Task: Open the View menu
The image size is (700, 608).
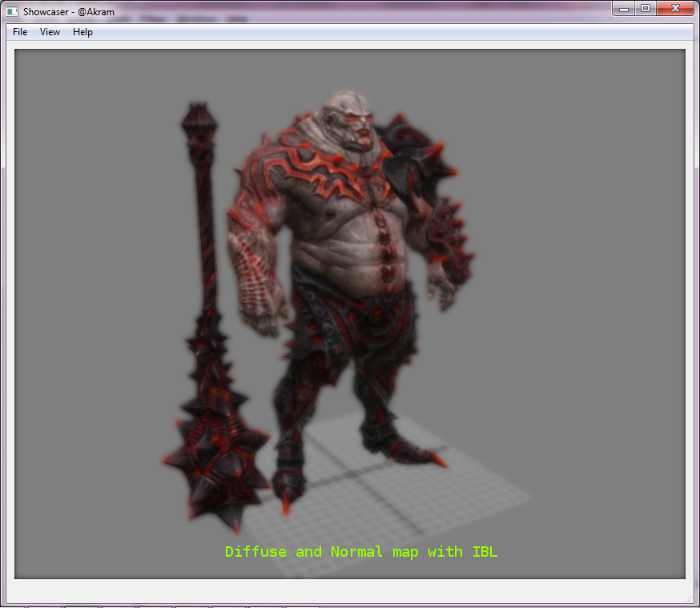Action: (x=50, y=32)
